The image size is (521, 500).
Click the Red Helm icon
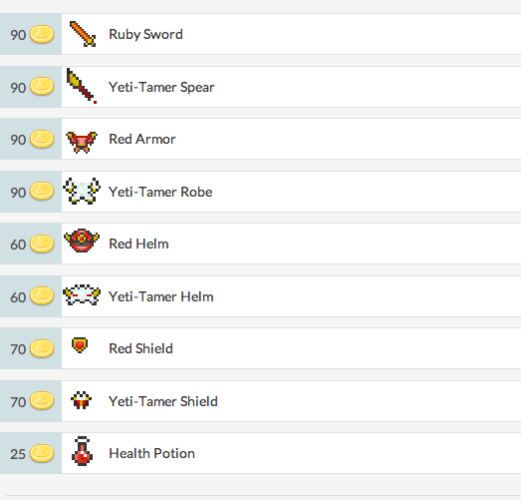(x=82, y=240)
